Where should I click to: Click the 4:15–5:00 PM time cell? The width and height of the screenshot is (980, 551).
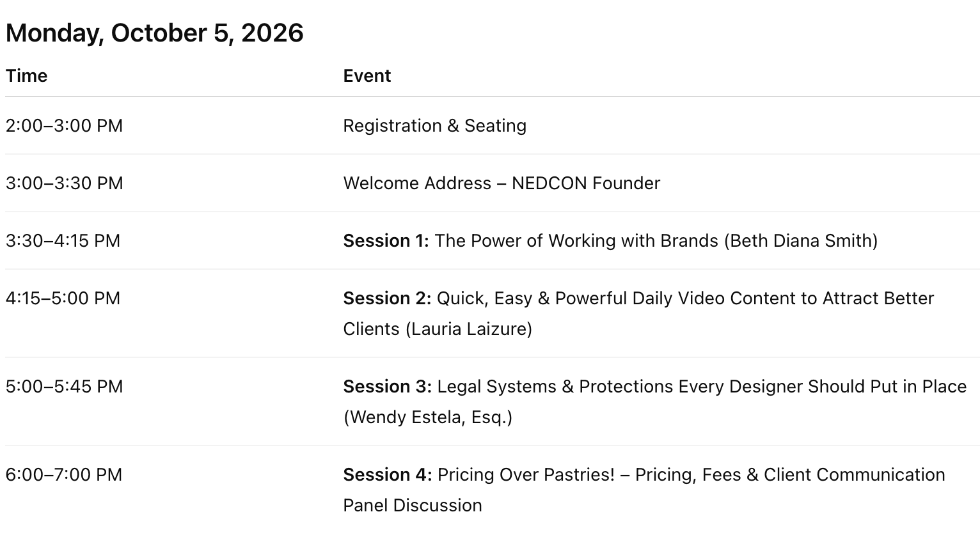pyautogui.click(x=63, y=298)
